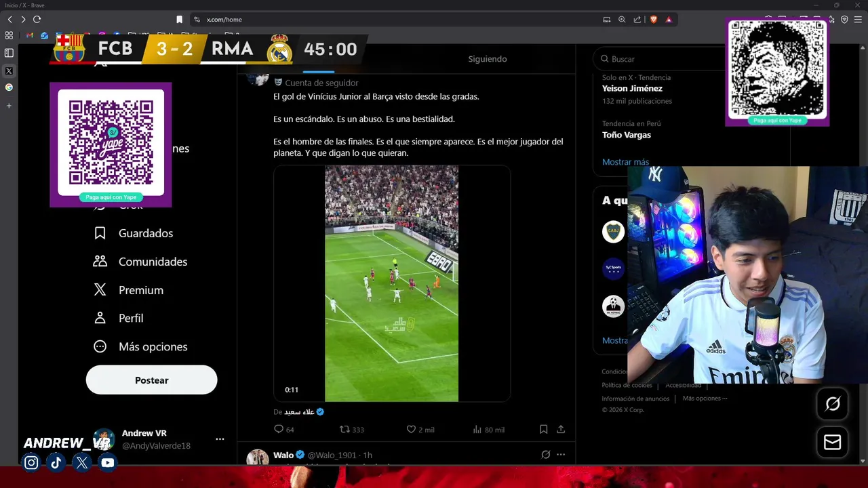Open Guardados in X navigation
This screenshot has height=488, width=868.
[133, 233]
